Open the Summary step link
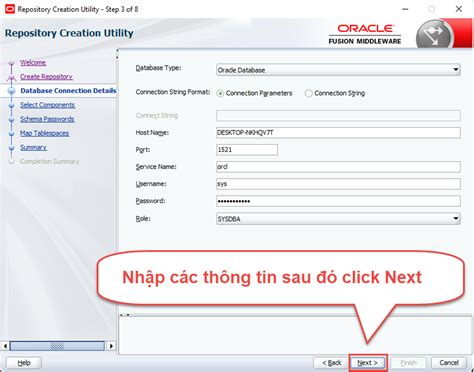 coord(33,147)
